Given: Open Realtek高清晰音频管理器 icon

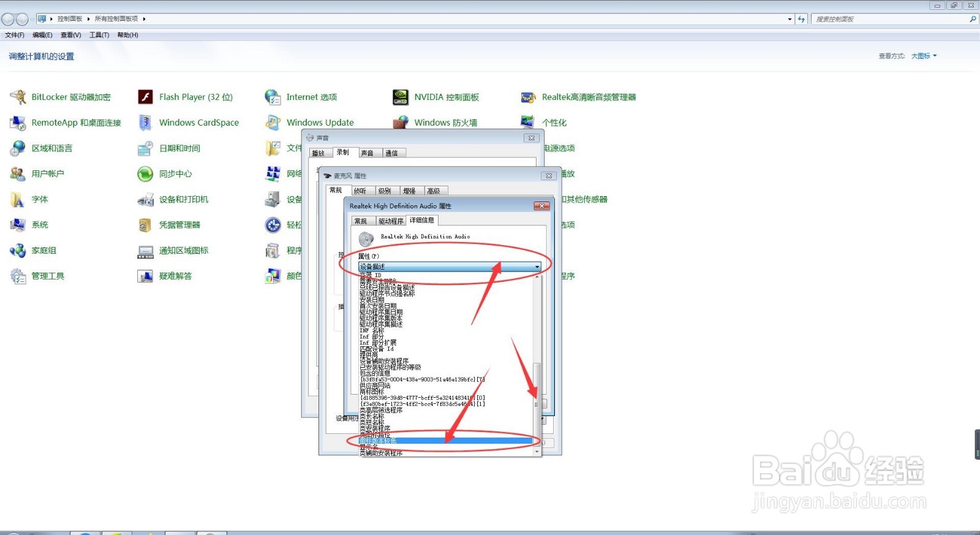Looking at the screenshot, I should tap(528, 97).
